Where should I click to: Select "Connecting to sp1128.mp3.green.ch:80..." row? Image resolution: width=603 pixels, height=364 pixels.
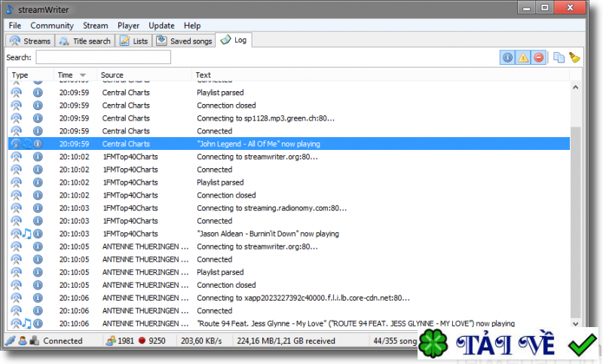click(x=289, y=118)
